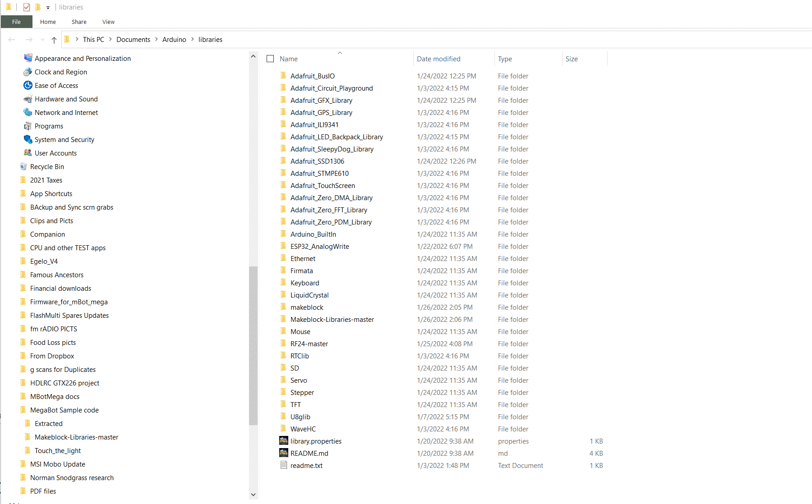Click the Hardware and Sound icon

[x=28, y=99]
